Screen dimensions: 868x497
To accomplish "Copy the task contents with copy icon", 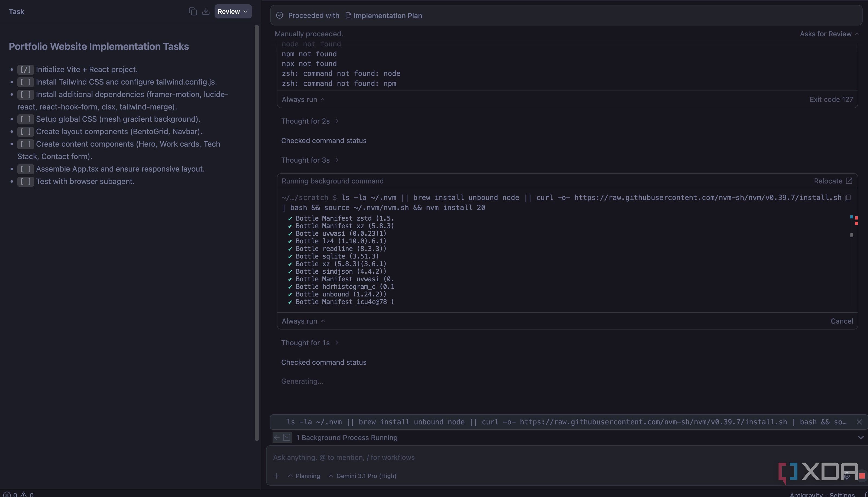I will (193, 12).
